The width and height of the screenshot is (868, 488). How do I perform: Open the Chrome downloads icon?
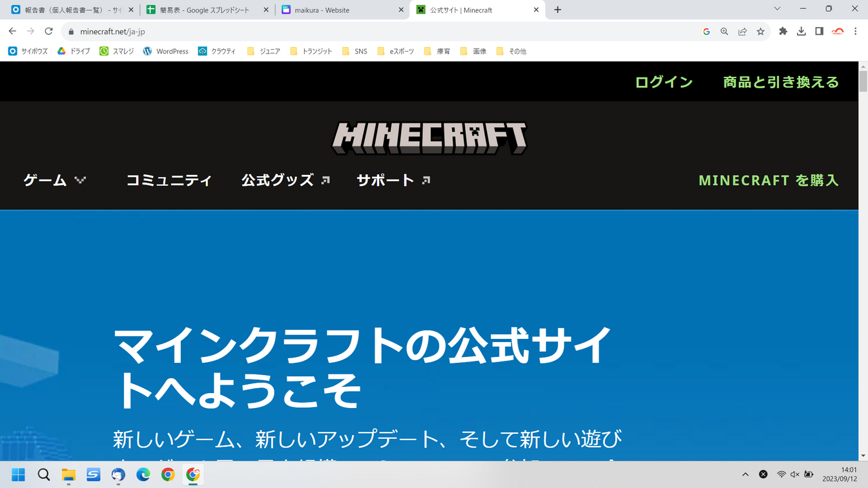tap(801, 31)
